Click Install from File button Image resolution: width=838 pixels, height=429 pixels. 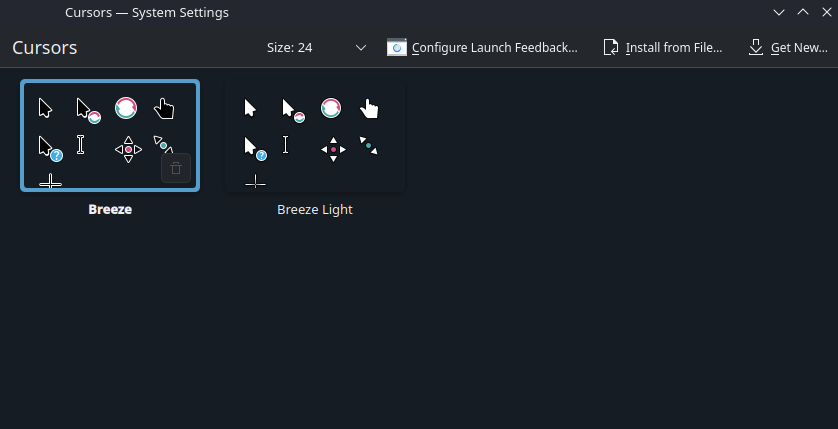click(x=663, y=48)
